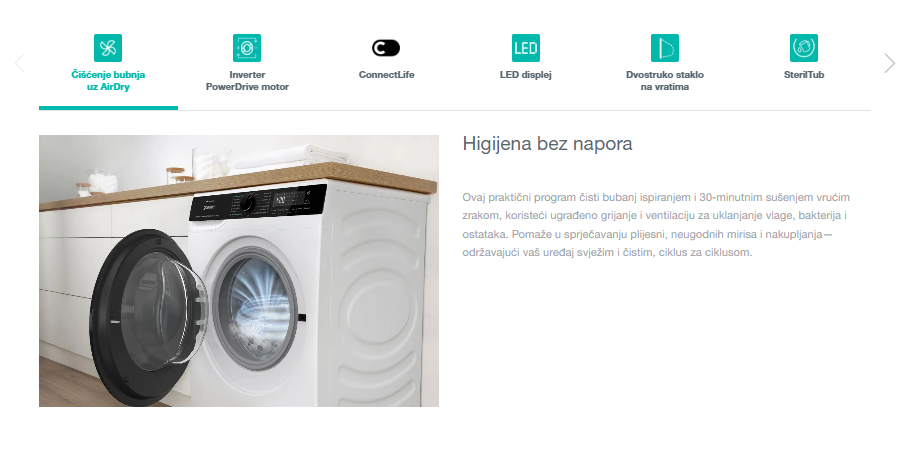Click the washer's open black door in photo
Screen dimensions: 922x451
147,318
